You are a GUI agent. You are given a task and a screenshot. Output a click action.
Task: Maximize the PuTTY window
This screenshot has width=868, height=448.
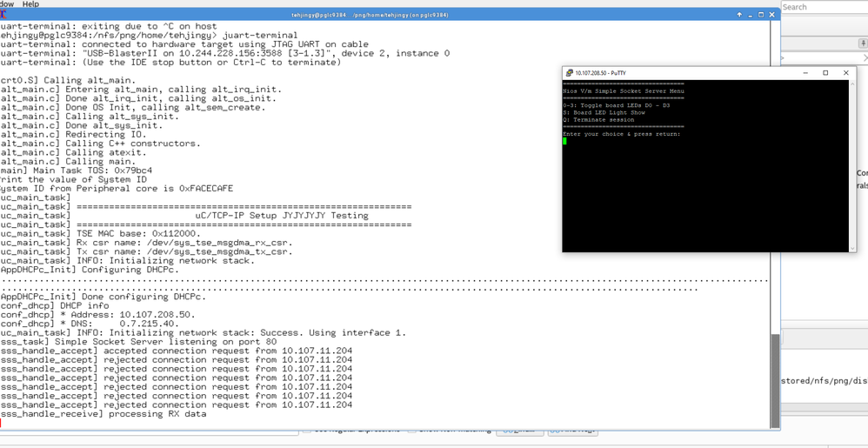pos(825,73)
